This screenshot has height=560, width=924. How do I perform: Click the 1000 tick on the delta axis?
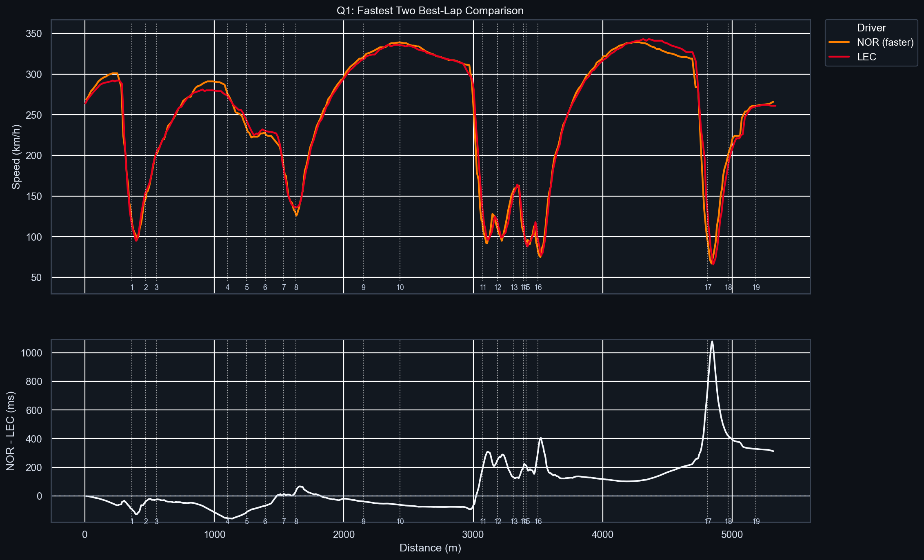31,353
